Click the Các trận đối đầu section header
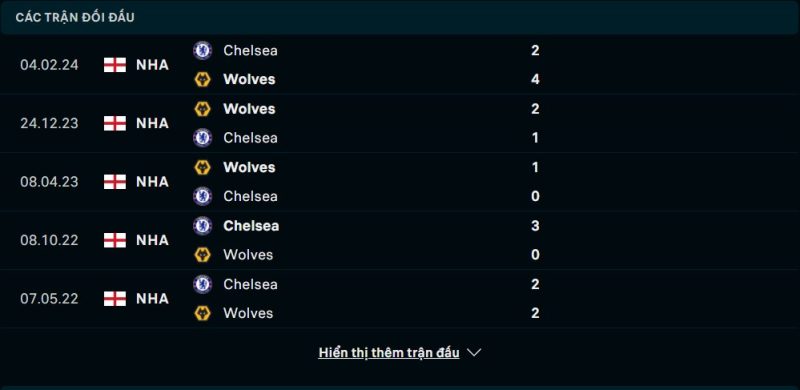This screenshot has height=390, width=800. point(75,17)
